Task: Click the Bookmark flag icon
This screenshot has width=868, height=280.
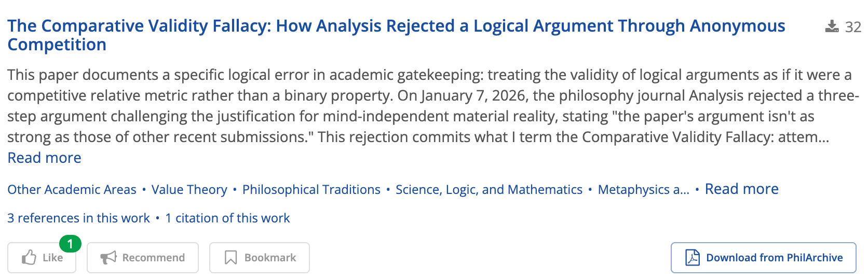Action: pyautogui.click(x=230, y=258)
